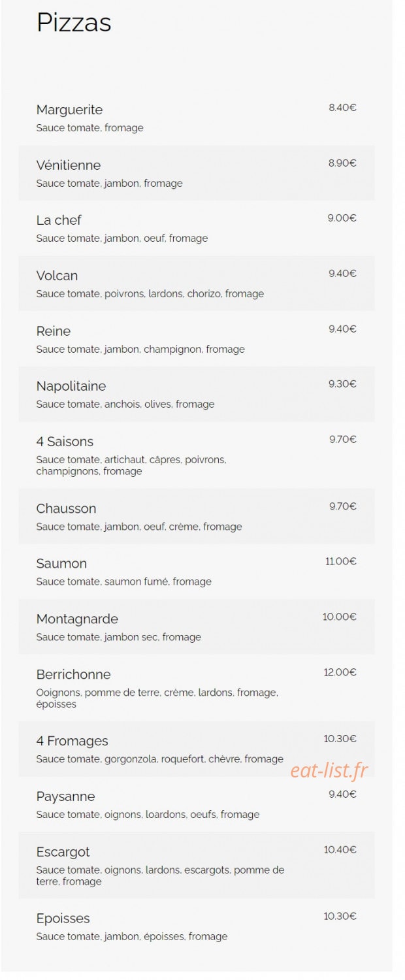The image size is (405, 980).
Task: Select the Berrichonne pizza entry
Action: pyautogui.click(x=197, y=688)
